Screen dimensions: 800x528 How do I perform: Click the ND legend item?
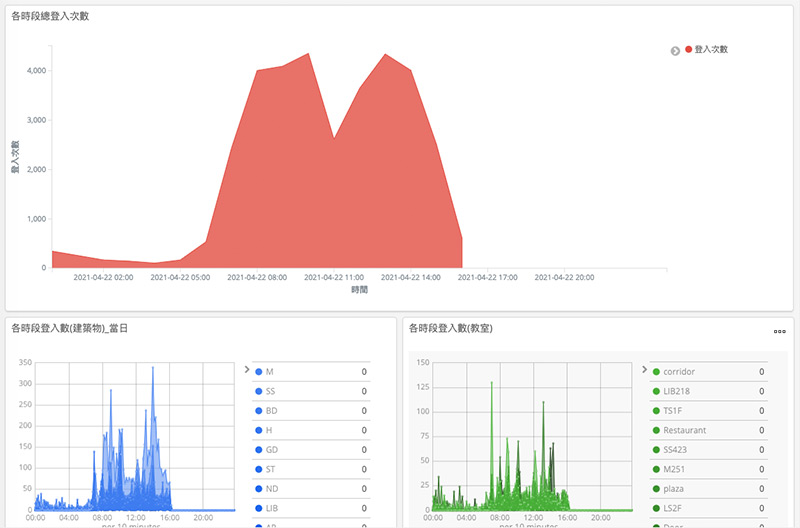pyautogui.click(x=271, y=489)
